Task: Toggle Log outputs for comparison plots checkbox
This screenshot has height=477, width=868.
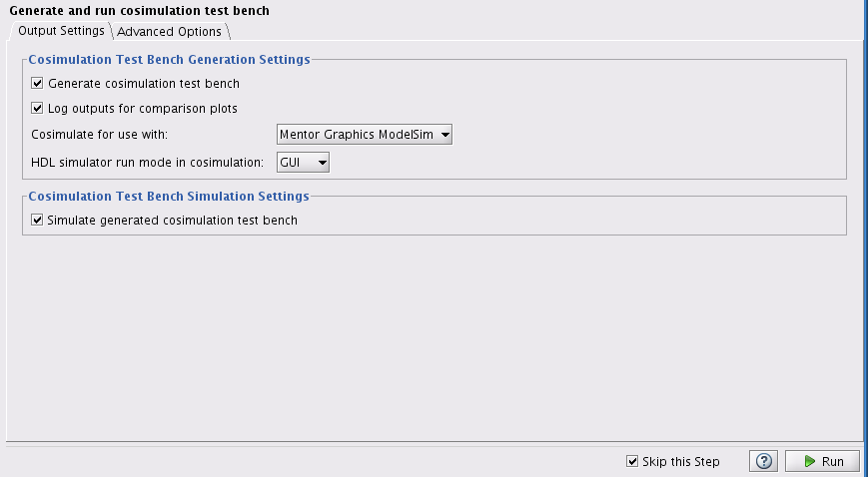Action: click(x=38, y=108)
